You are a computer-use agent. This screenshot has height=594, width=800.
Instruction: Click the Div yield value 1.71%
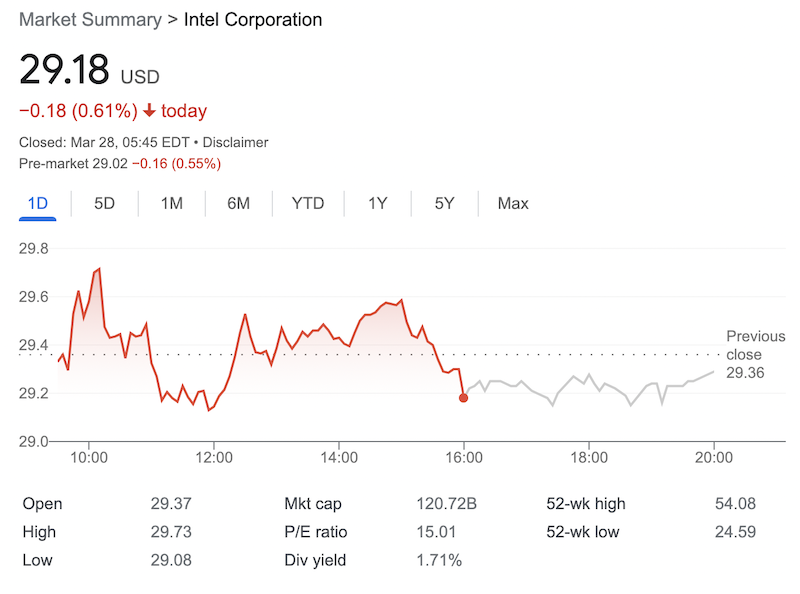pos(439,560)
